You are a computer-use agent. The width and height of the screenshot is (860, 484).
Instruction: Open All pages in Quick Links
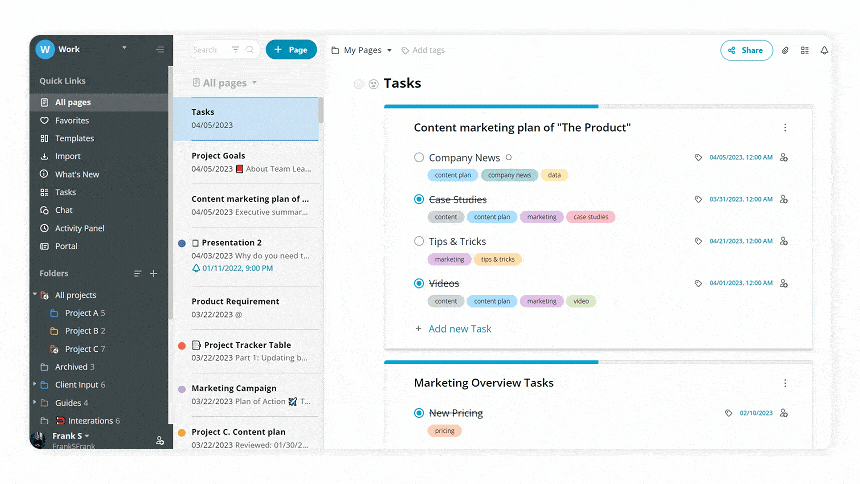click(99, 103)
